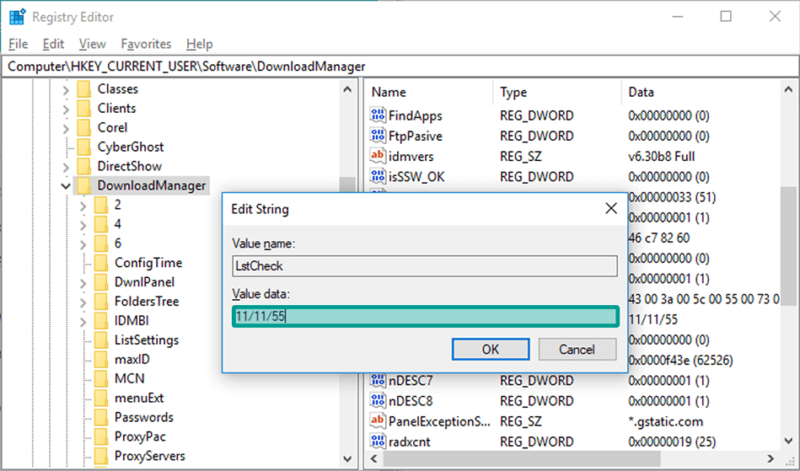Viewport: 800px width, 471px height.
Task: Click the FtpPasive DWORD icon
Action: 378,136
